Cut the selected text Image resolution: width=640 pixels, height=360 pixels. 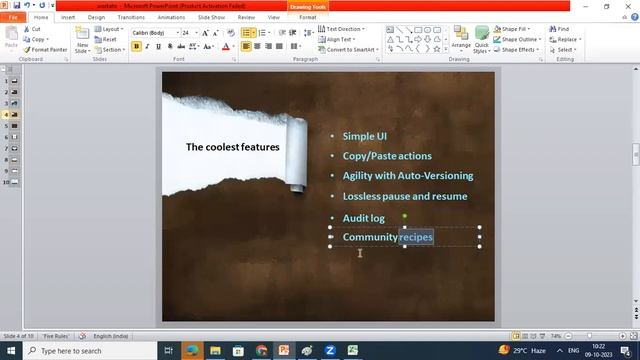32,29
